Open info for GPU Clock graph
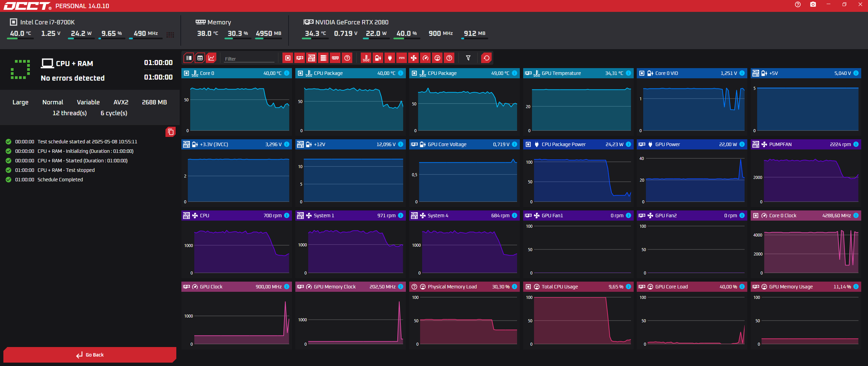Image resolution: width=868 pixels, height=366 pixels. (287, 287)
